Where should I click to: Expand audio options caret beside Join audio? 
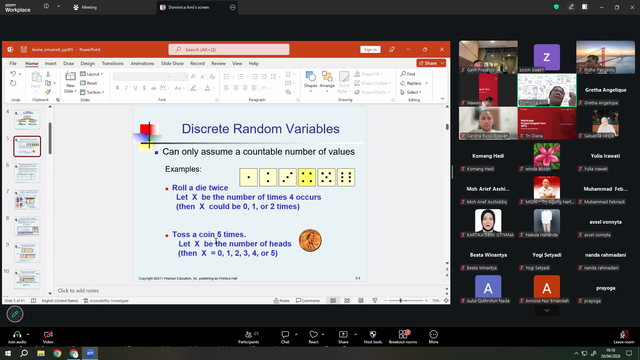click(x=28, y=334)
